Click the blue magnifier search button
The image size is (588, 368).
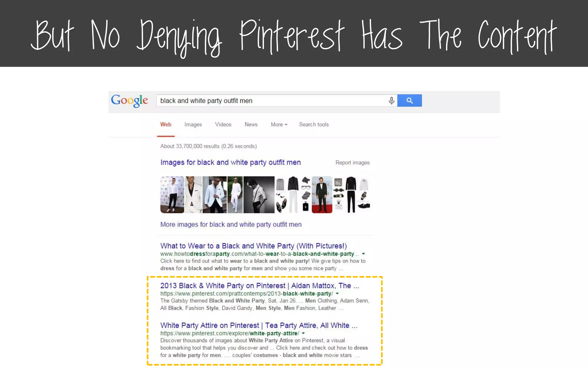[409, 101]
